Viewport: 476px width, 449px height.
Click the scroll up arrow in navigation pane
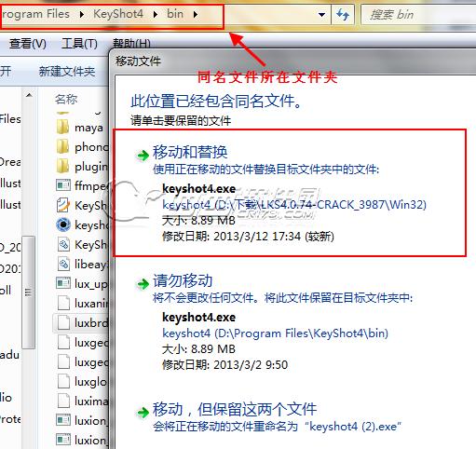pos(29,95)
